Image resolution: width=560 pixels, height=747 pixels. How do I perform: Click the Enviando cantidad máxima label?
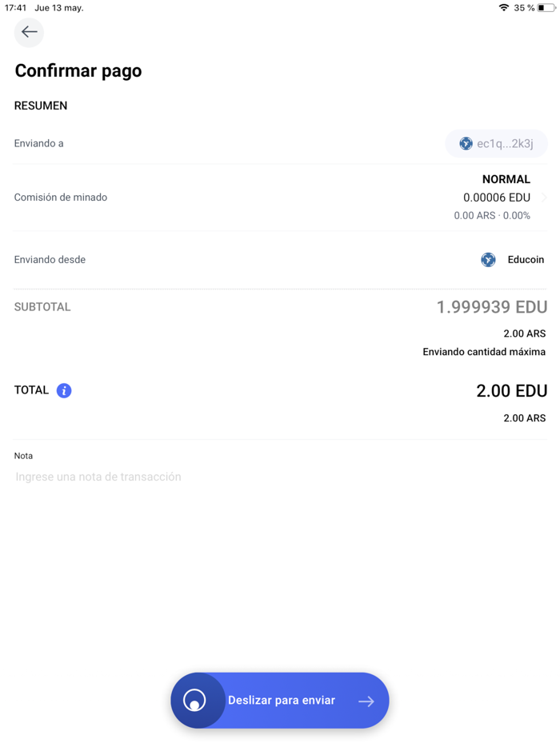tap(483, 351)
